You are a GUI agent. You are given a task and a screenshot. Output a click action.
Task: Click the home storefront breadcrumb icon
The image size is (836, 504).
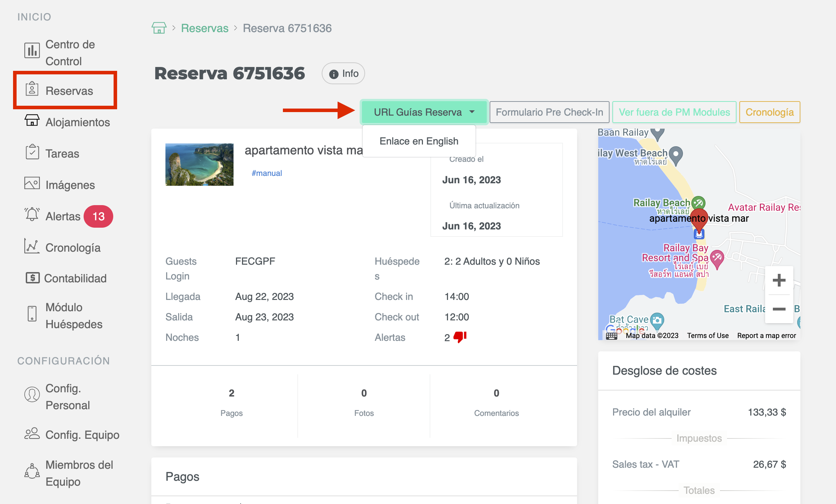click(x=159, y=28)
